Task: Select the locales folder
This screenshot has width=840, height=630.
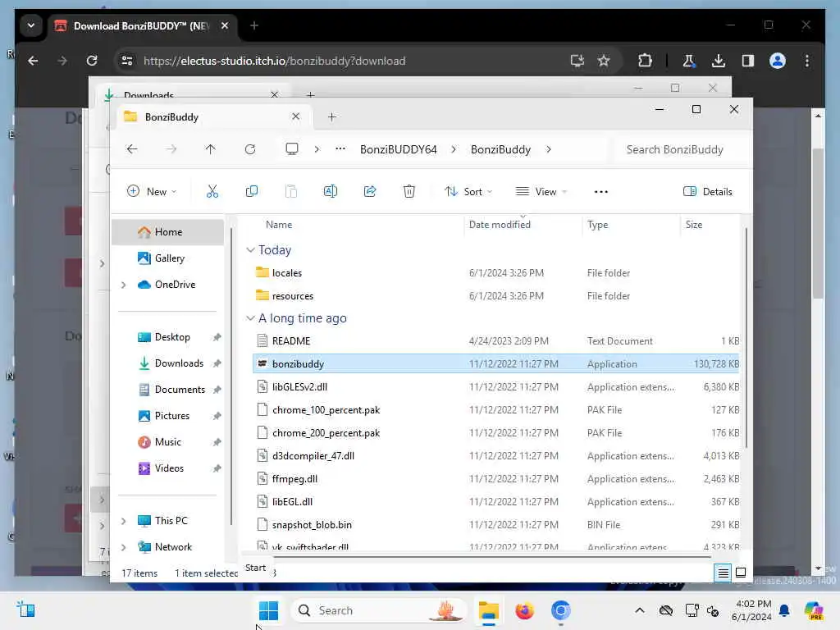Action: coord(495,272)
